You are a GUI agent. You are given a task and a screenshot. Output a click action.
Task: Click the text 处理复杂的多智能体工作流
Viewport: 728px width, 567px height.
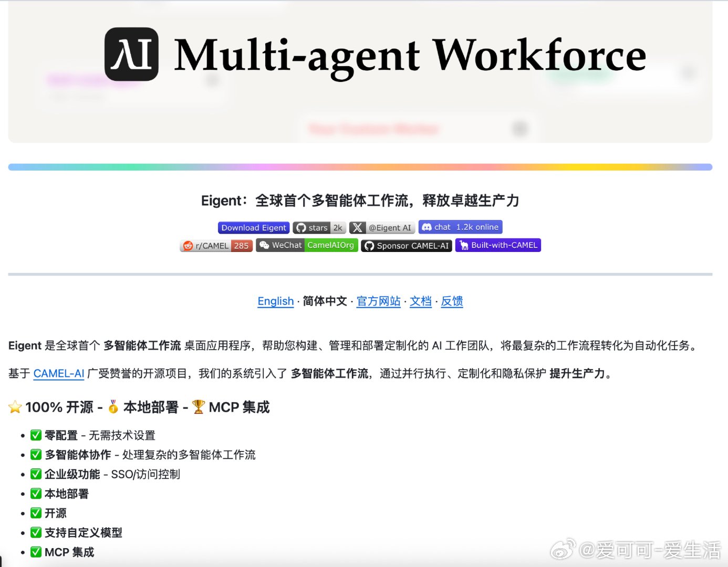pos(189,455)
